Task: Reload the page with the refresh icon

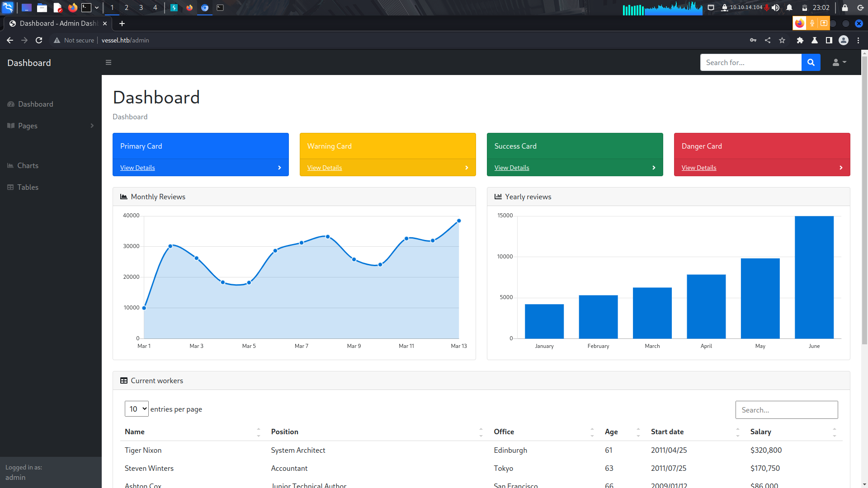Action: point(39,40)
